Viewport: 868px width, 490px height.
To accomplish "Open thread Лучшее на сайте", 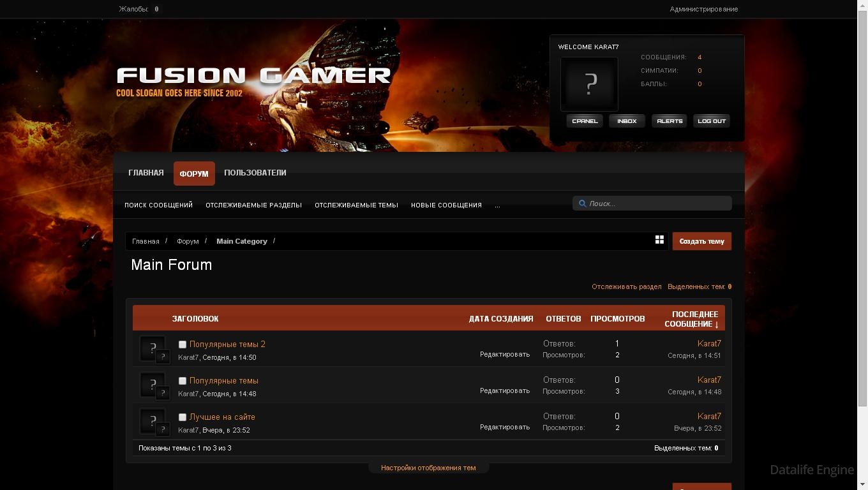I will (x=222, y=417).
